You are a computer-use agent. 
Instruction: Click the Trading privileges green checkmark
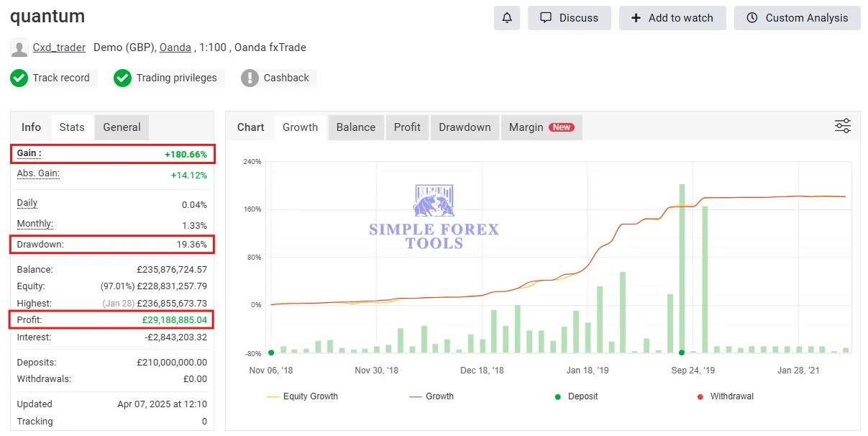coord(123,78)
